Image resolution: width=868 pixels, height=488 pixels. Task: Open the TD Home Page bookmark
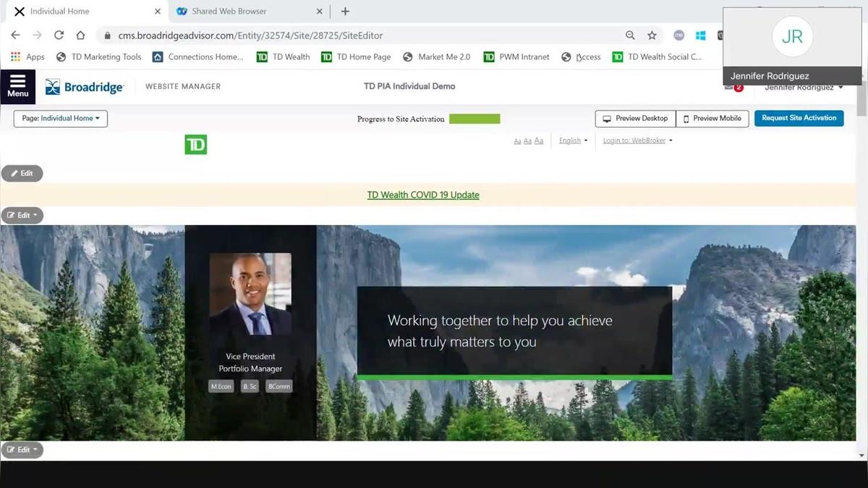click(x=356, y=56)
